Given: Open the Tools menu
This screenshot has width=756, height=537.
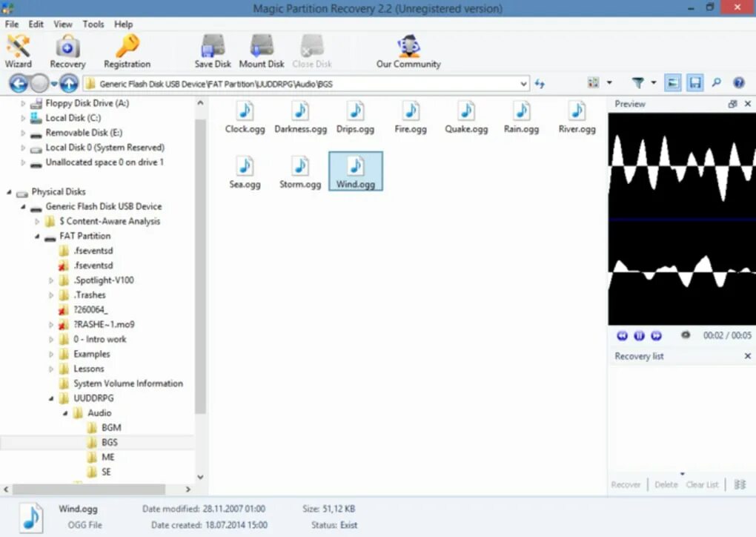Looking at the screenshot, I should pos(93,24).
